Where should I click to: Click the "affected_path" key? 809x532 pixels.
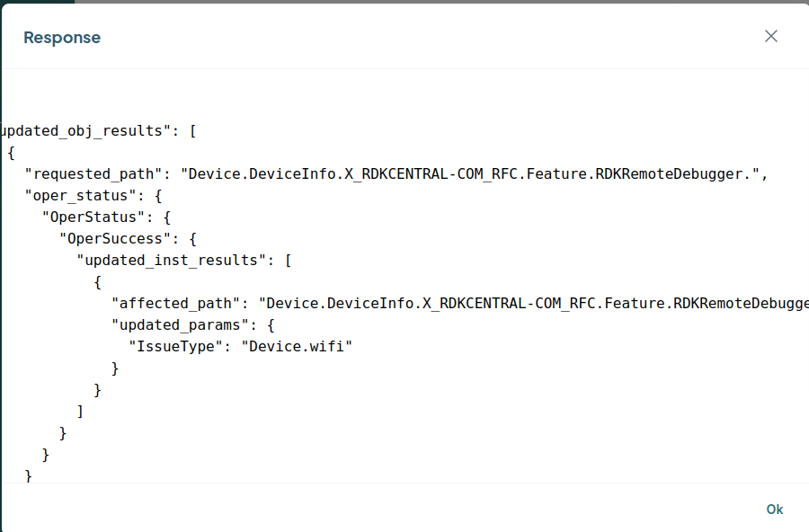coord(176,304)
